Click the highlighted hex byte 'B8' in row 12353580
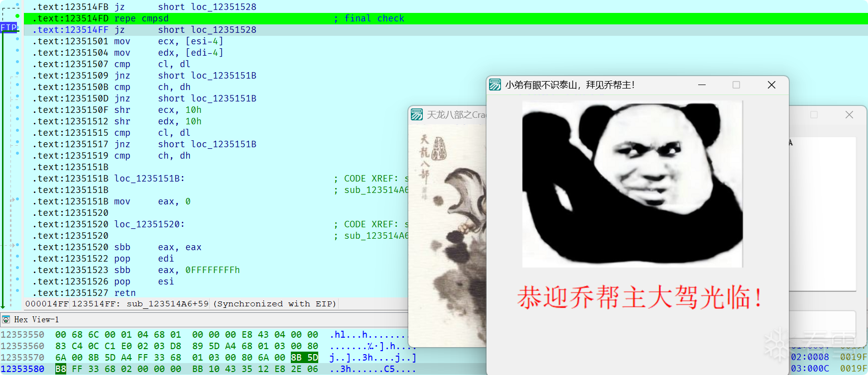This screenshot has height=375, width=868. pyautogui.click(x=61, y=369)
